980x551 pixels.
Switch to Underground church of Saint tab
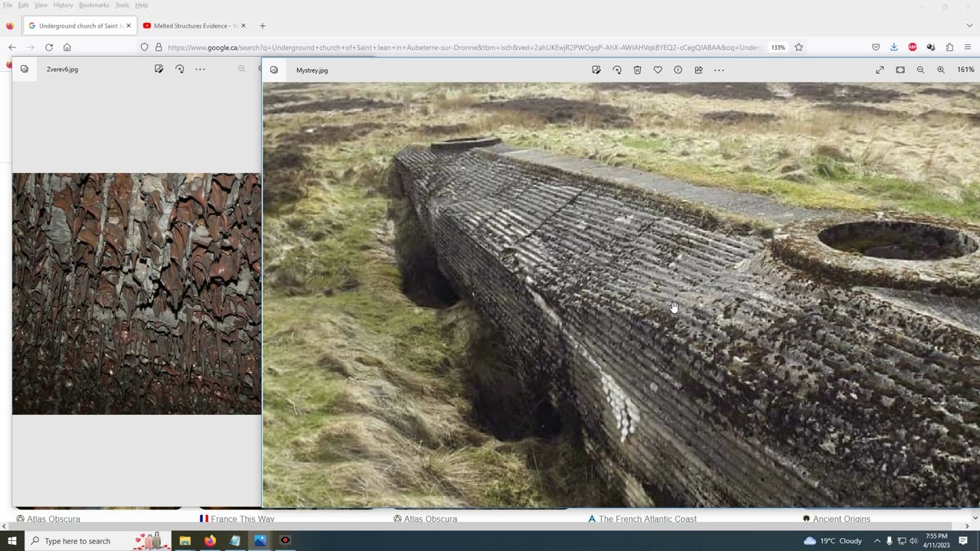80,25
